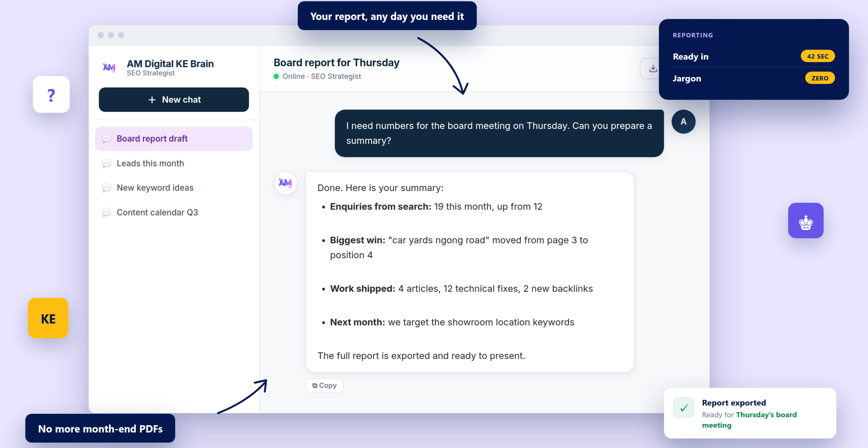Open the Board report draft conversation
The image size is (868, 448).
[174, 139]
